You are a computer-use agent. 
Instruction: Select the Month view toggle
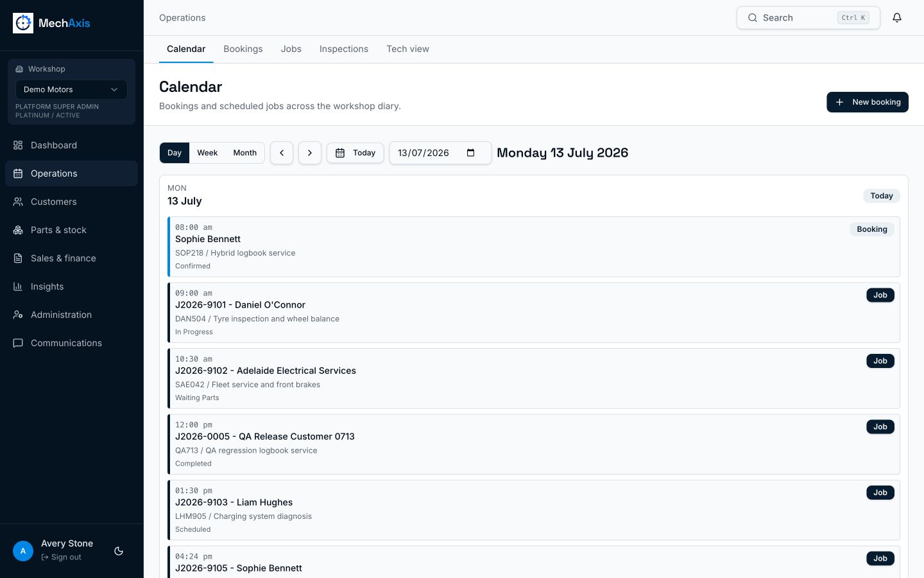244,153
